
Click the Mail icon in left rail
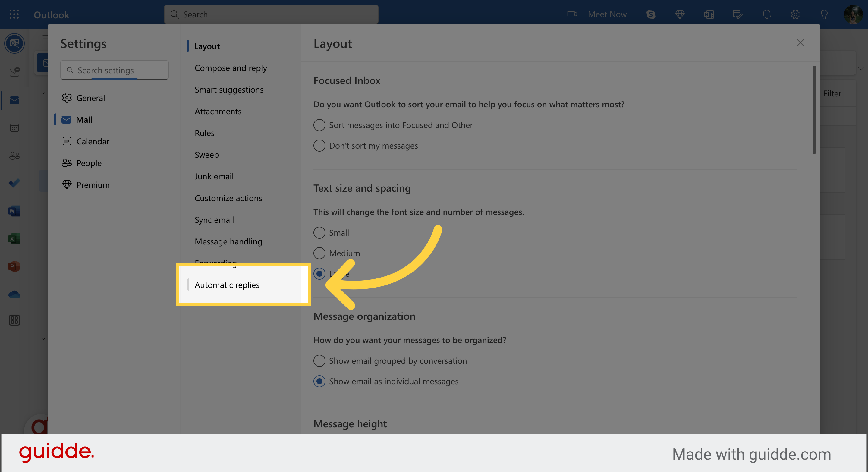pos(14,100)
